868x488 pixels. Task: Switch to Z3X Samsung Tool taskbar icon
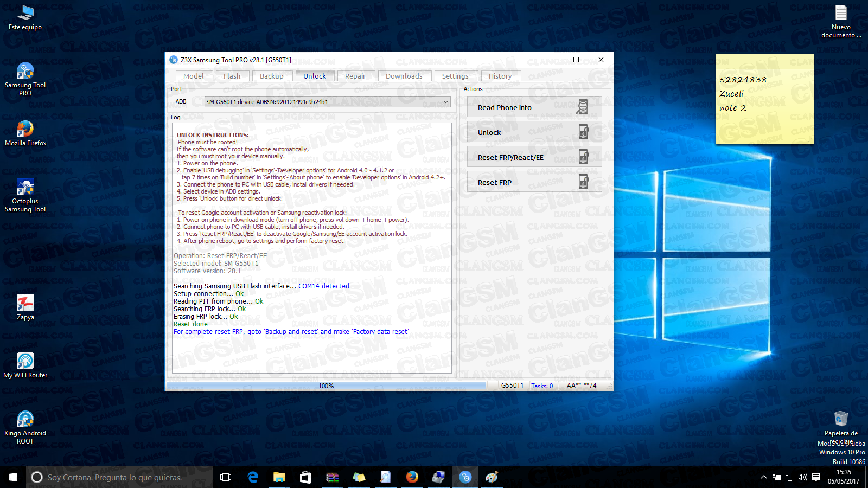tap(465, 477)
